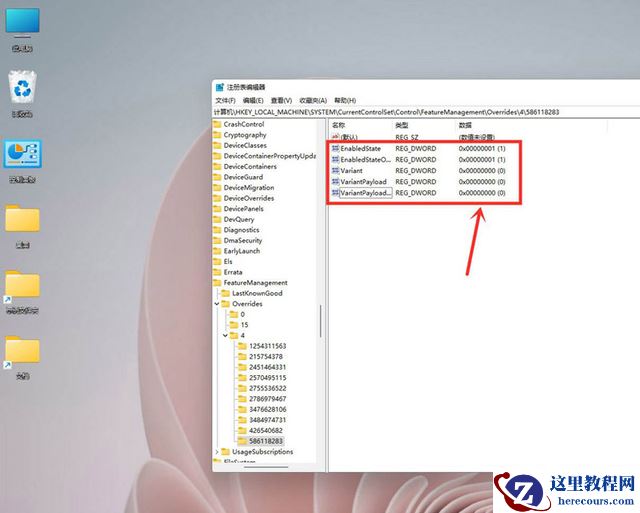Select the Variant value name

[x=351, y=171]
